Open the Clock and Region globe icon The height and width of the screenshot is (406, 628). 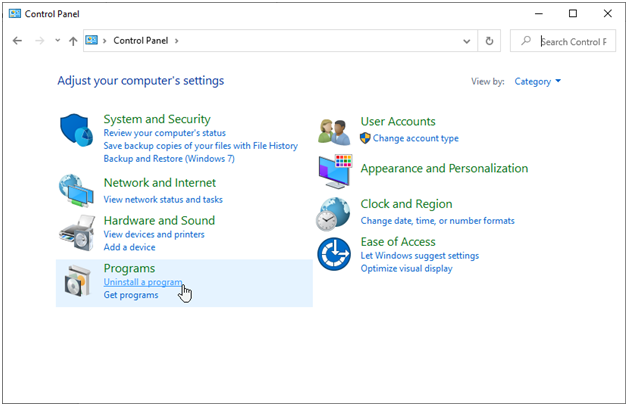333,214
